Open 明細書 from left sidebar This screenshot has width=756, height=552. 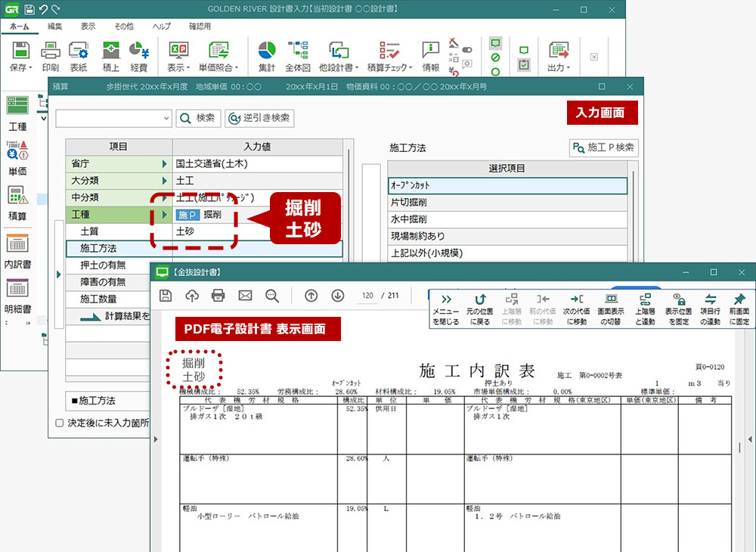(x=17, y=296)
